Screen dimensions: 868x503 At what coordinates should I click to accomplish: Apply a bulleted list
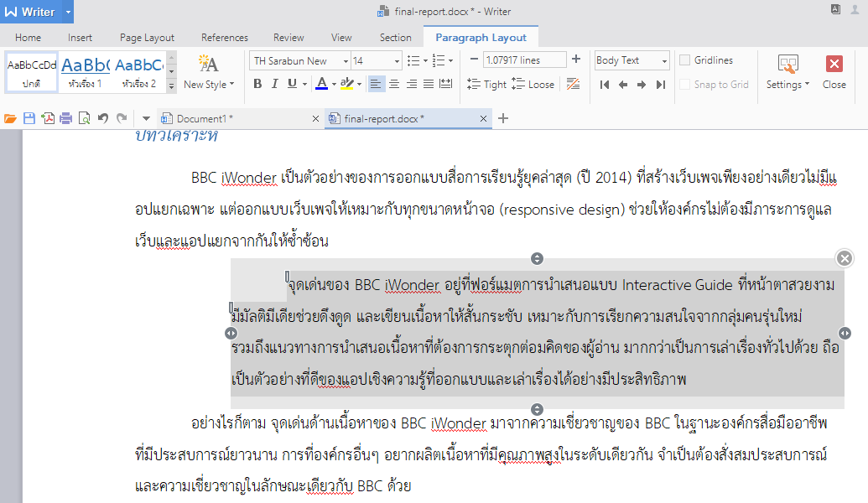(413, 61)
